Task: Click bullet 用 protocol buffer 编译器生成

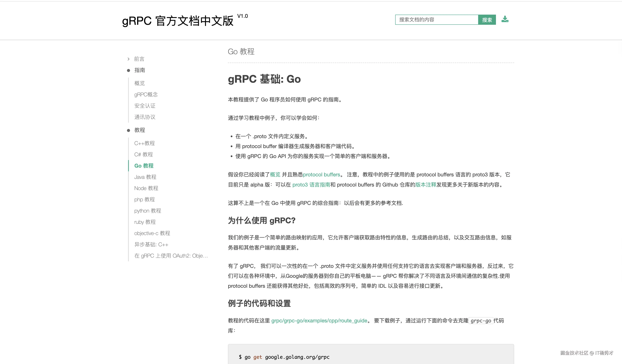Action: pos(296,146)
